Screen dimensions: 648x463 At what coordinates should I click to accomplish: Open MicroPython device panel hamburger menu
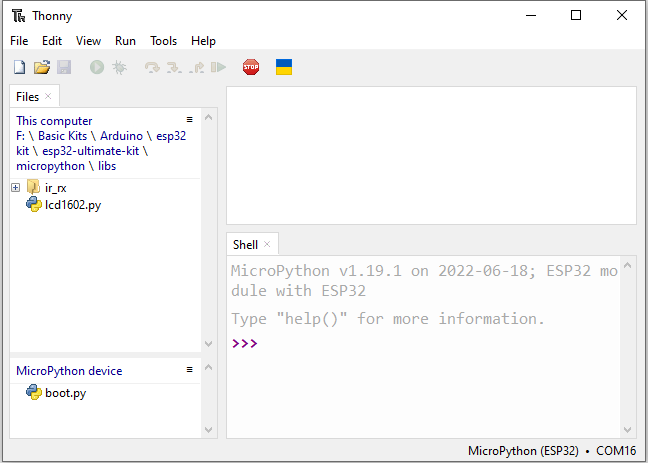[x=190, y=370]
